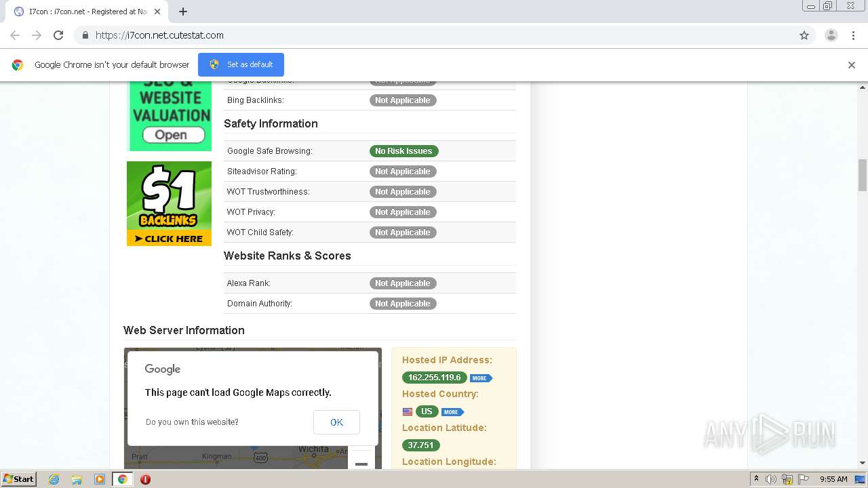The width and height of the screenshot is (868, 488).
Task: Open the red Opera-style taskbar icon
Action: 145,479
